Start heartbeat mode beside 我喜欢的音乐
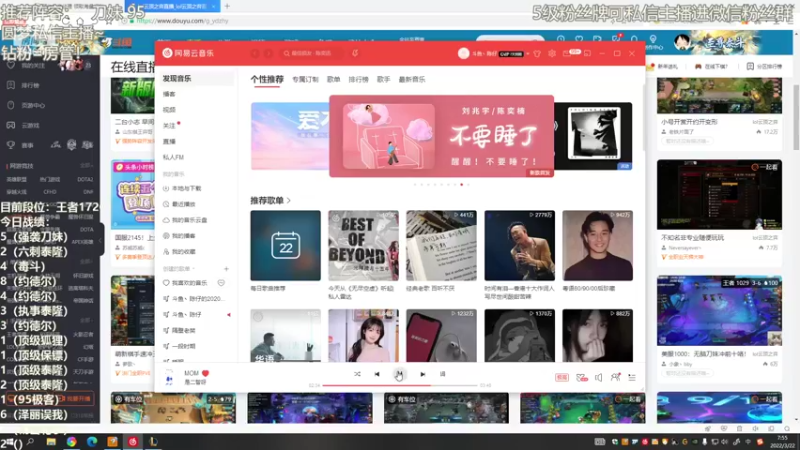 point(221,283)
